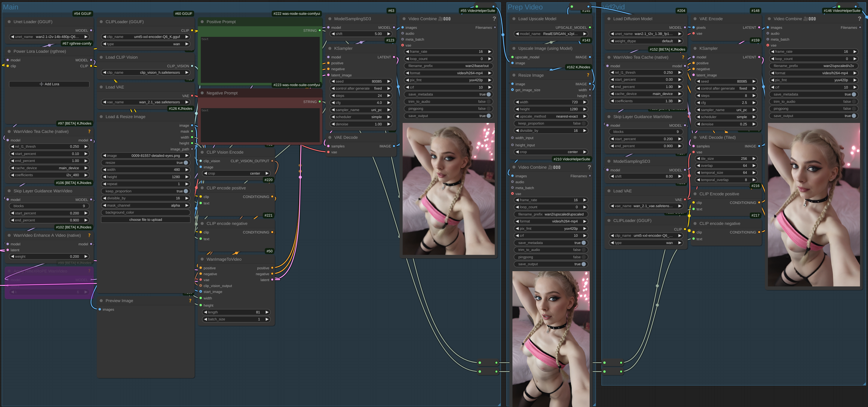Image resolution: width=868 pixels, height=407 pixels.
Task: Toggle the resize switch in Load & Resize Image
Action: (x=185, y=162)
